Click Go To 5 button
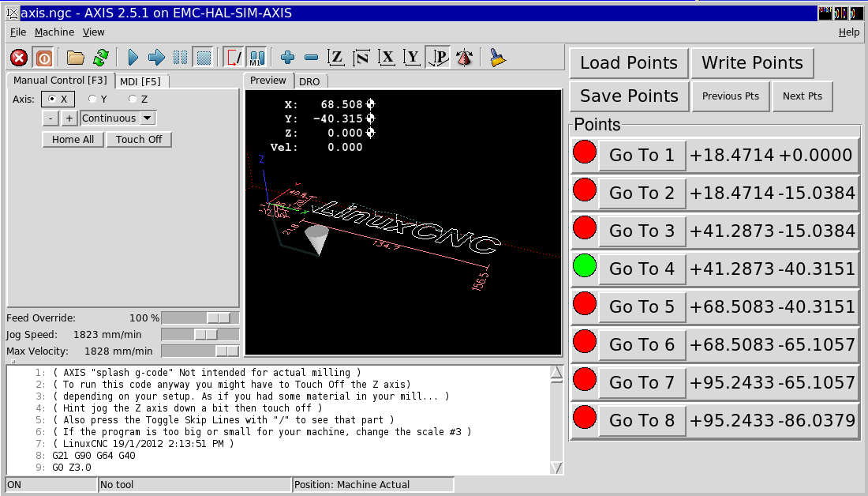Screen dimensions: 868x496 642,306
